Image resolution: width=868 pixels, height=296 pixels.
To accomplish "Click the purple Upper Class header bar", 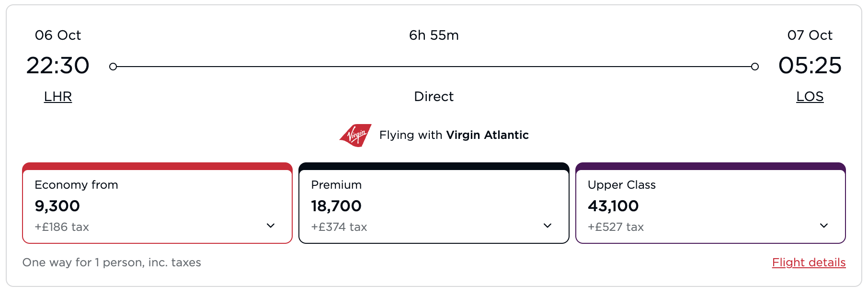I will pyautogui.click(x=710, y=166).
